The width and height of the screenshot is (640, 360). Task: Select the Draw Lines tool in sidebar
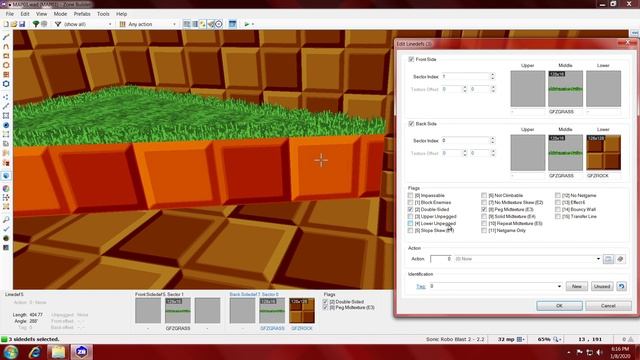pyautogui.click(x=6, y=37)
